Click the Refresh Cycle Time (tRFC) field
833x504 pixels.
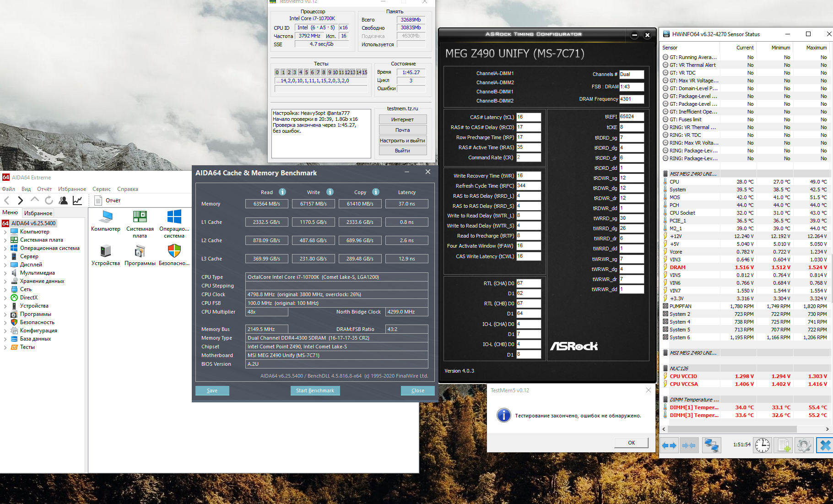point(529,186)
